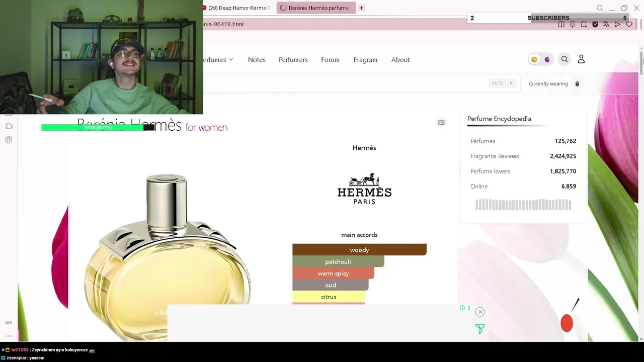Screen dimensions: 644x362
Task: Click zesnepuu chat message
Action: (23, 358)
